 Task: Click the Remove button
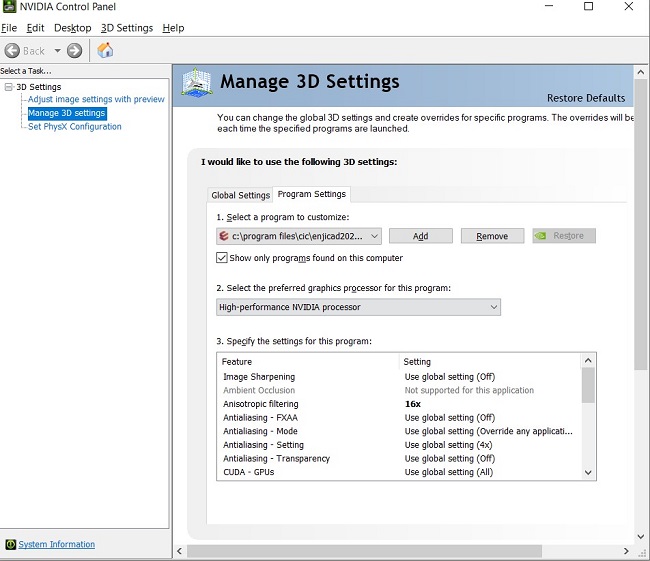(x=492, y=236)
